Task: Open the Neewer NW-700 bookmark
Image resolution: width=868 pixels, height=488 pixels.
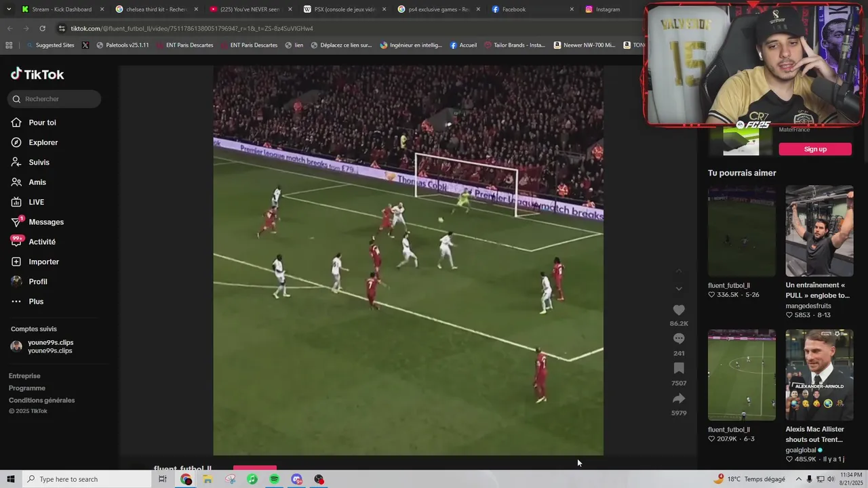Action: tap(585, 45)
